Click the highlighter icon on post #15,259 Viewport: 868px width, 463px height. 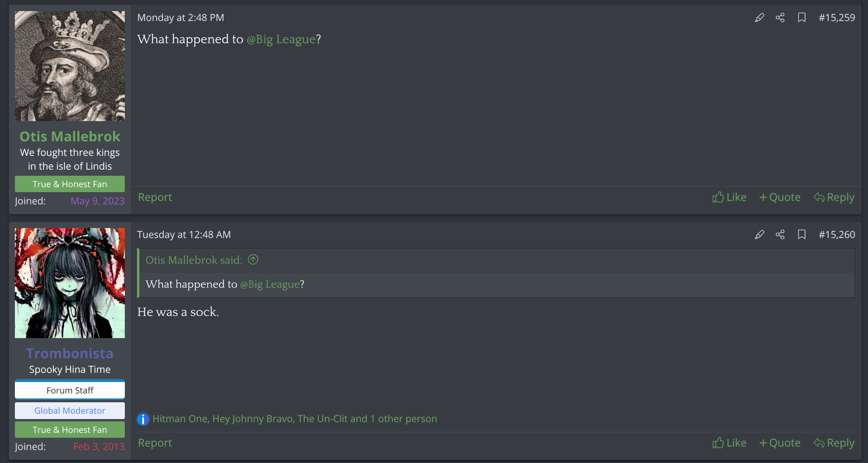click(x=759, y=18)
